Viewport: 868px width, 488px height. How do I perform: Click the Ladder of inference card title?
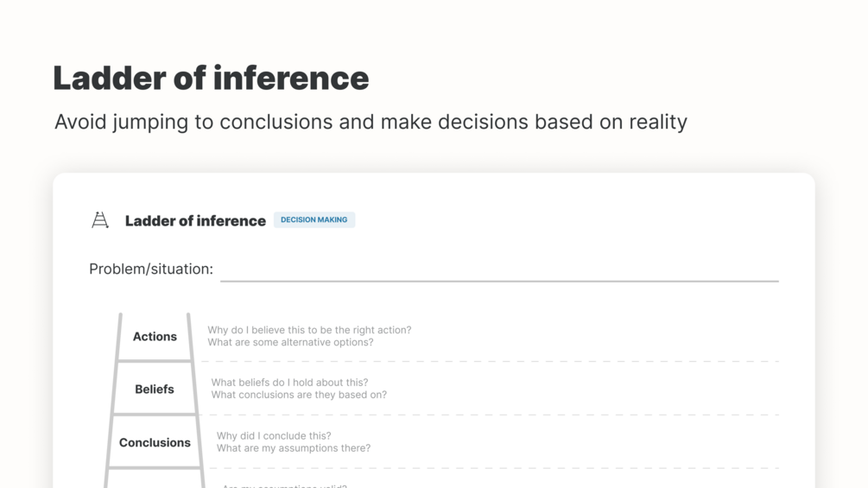point(195,221)
